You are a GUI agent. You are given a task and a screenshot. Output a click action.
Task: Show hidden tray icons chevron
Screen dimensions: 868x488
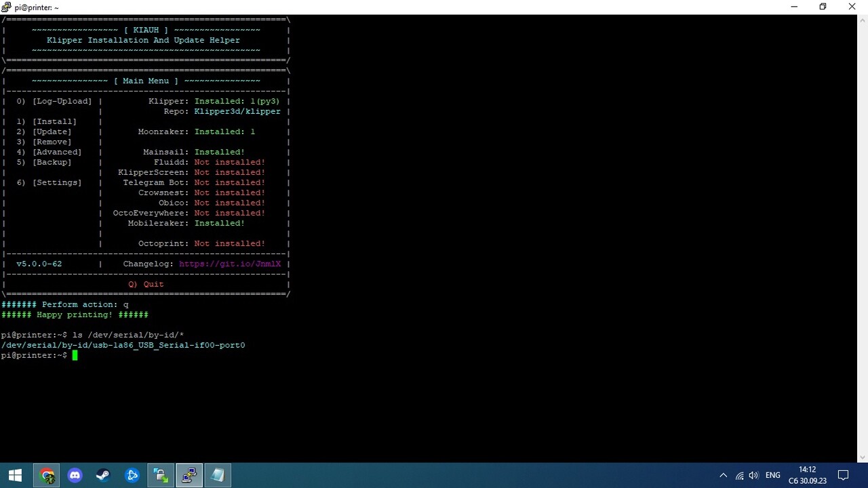point(723,476)
